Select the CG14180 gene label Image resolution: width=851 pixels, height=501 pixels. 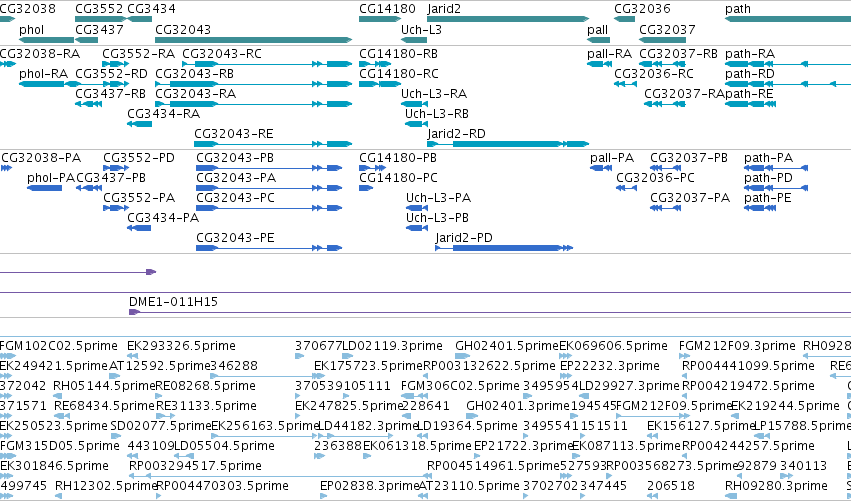tap(387, 9)
